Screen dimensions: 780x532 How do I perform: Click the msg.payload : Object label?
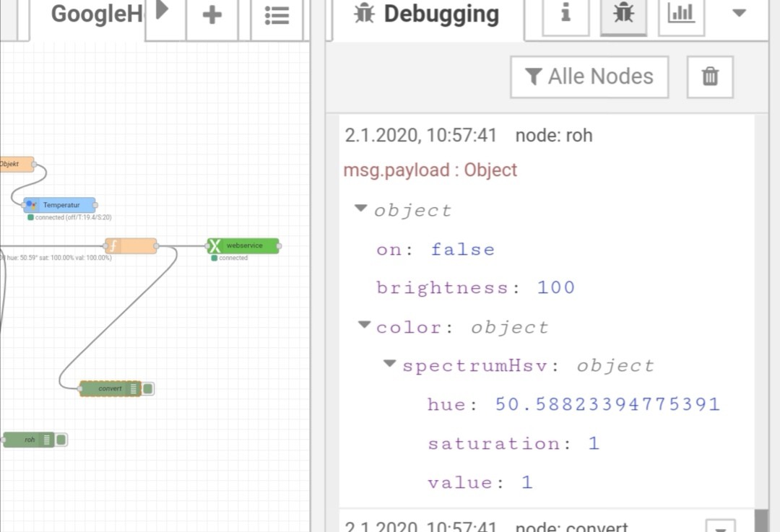click(430, 170)
